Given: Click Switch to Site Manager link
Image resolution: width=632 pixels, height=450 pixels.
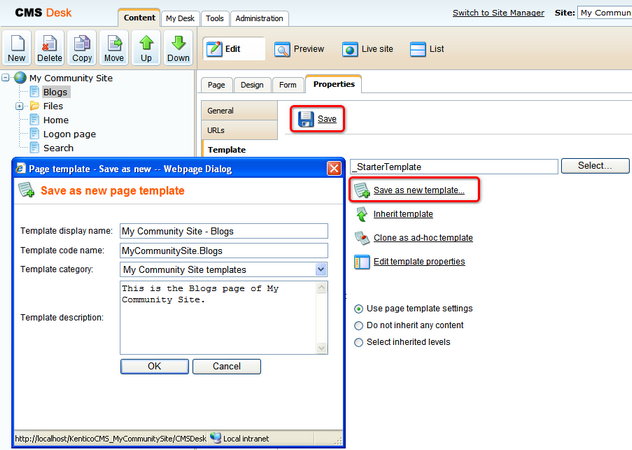Looking at the screenshot, I should click(498, 12).
